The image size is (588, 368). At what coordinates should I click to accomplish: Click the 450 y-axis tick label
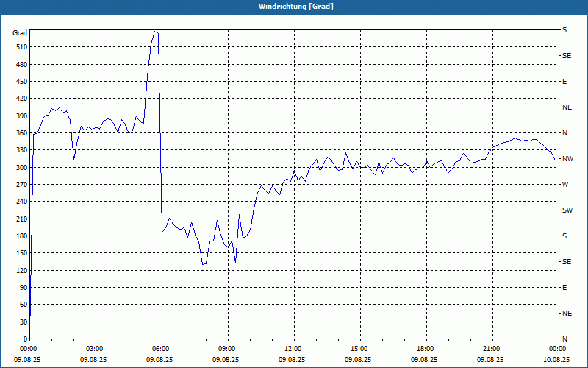point(21,82)
